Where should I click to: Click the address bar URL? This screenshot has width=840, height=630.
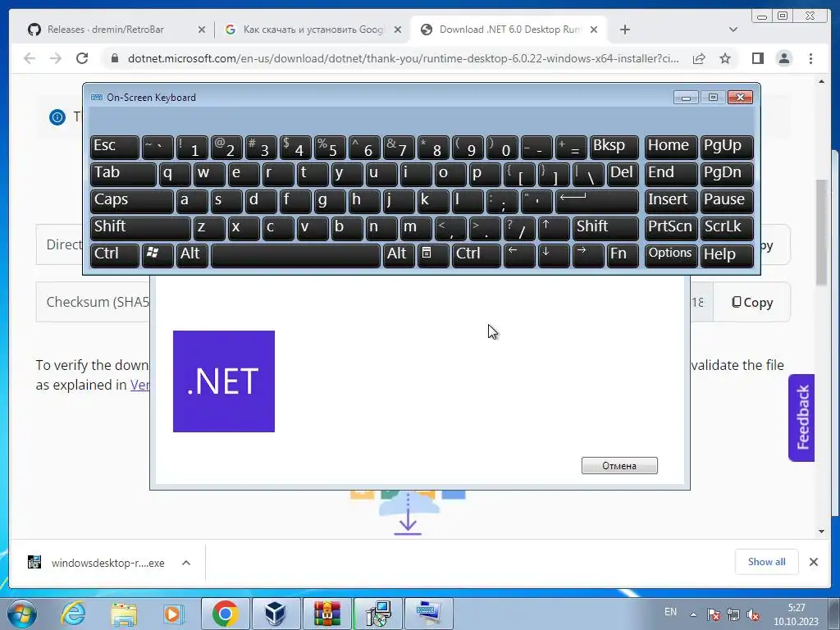403,58
